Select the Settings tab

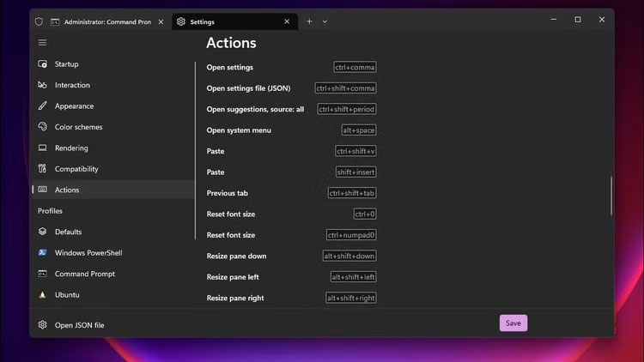pos(234,21)
